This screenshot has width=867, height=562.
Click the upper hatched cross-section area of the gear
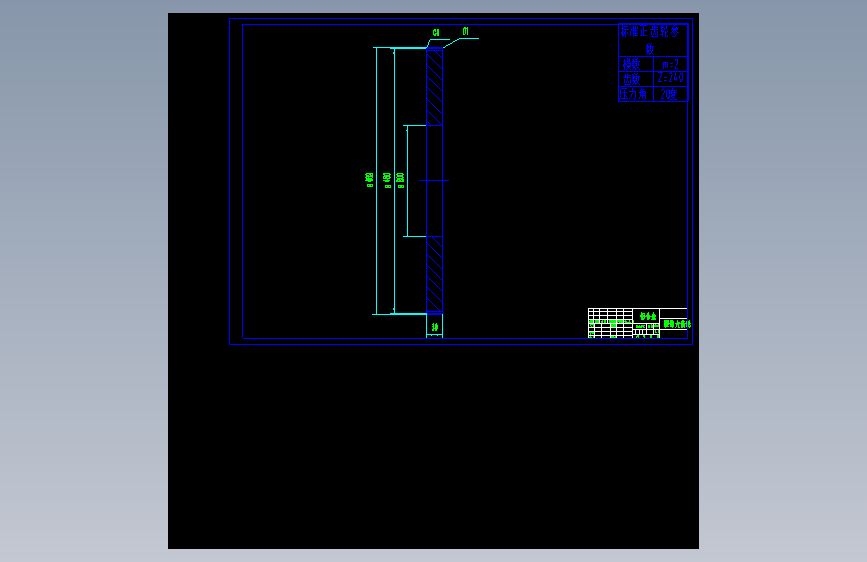[435, 87]
